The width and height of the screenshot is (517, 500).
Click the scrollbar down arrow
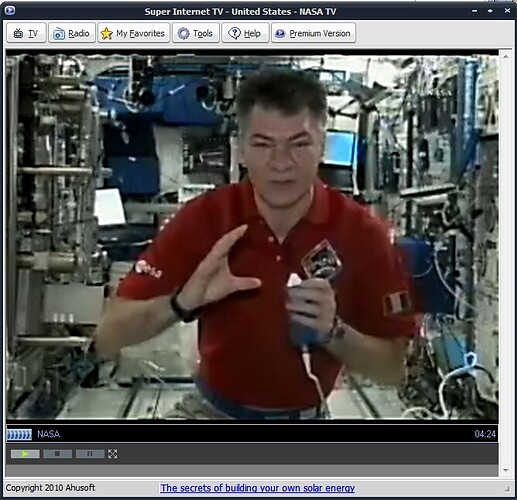click(506, 470)
